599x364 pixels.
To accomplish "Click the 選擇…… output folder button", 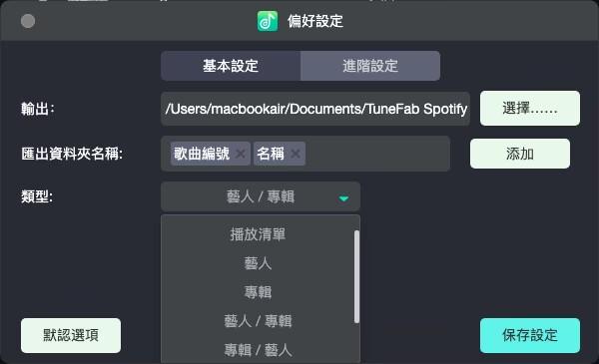I will pyautogui.click(x=530, y=109).
